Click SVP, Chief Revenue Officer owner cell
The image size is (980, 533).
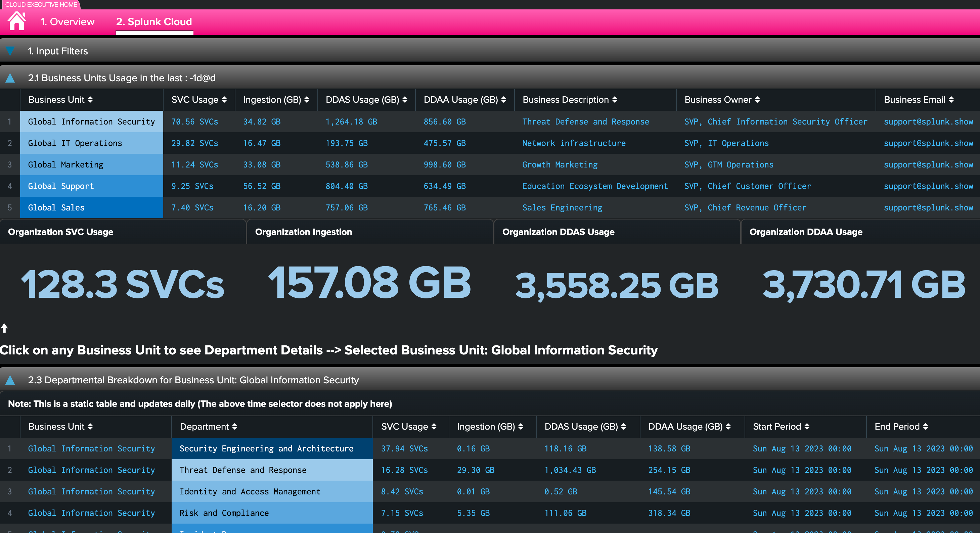pyautogui.click(x=745, y=207)
